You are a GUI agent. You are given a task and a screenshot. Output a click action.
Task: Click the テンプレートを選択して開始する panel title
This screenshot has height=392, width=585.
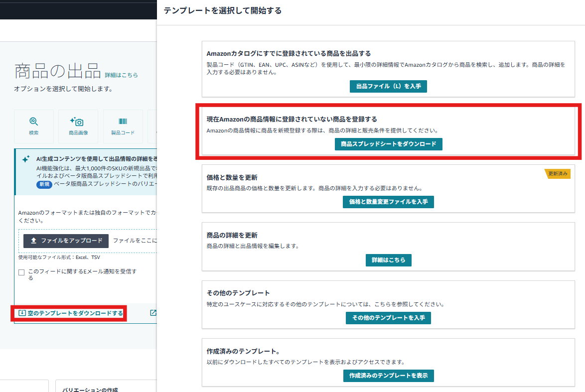click(x=223, y=10)
